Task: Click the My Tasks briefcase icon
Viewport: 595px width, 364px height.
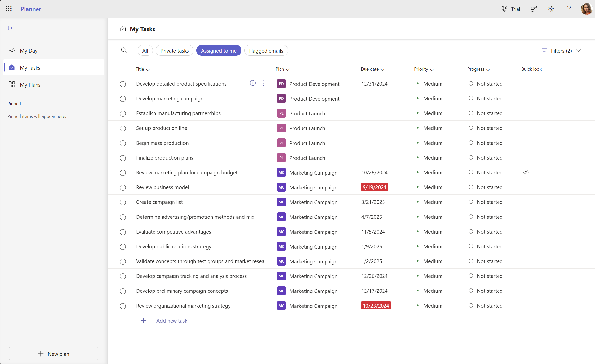Action: point(11,67)
